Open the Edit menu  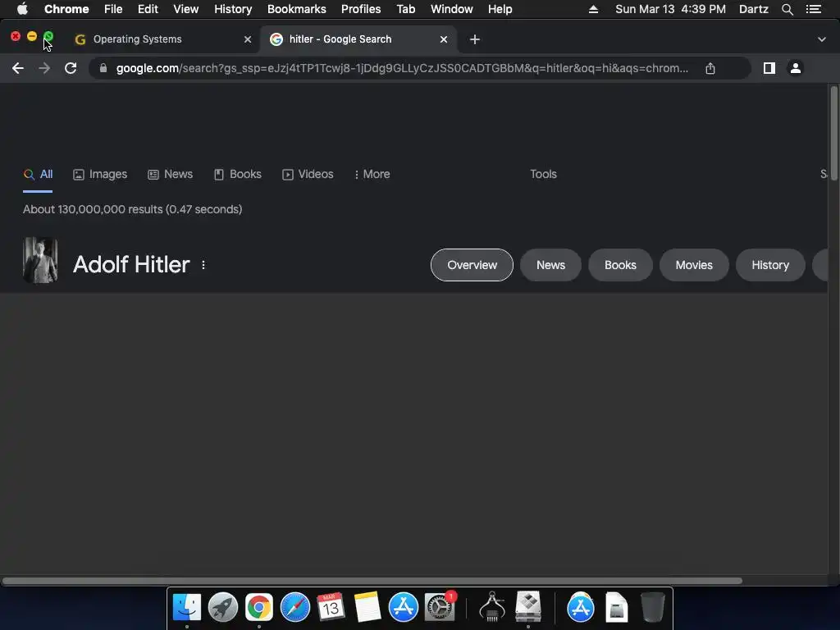pos(148,9)
